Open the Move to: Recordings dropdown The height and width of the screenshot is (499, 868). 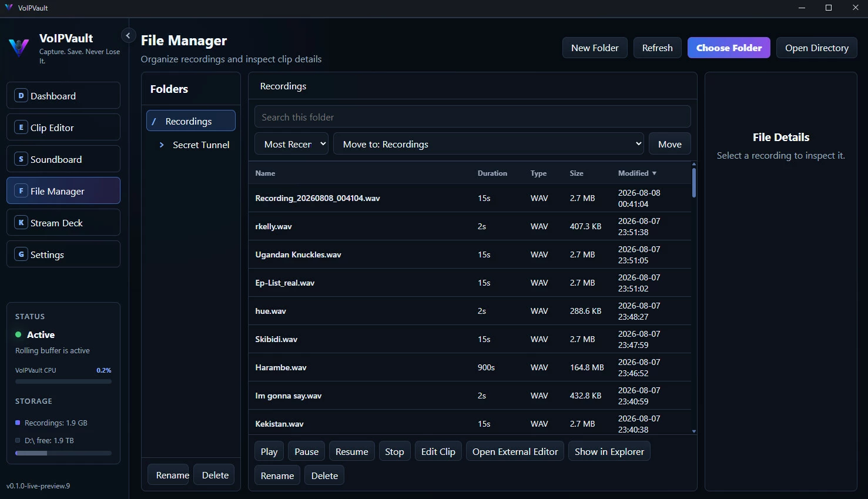tap(488, 144)
